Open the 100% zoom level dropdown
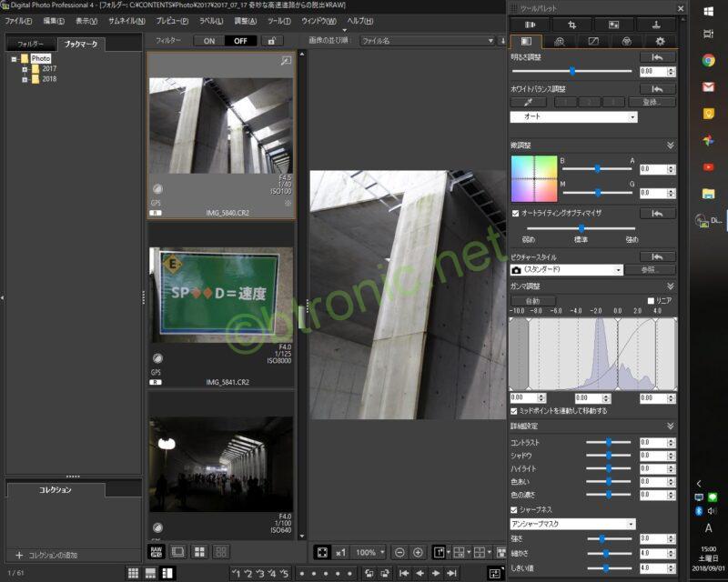 pos(369,552)
